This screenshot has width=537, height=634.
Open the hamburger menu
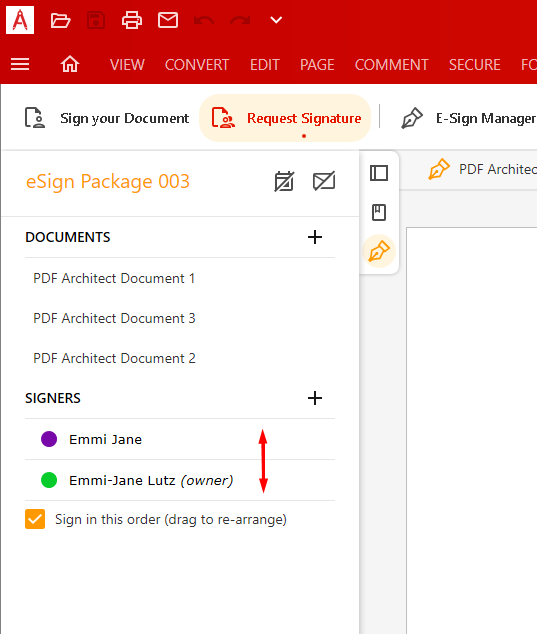[20, 64]
